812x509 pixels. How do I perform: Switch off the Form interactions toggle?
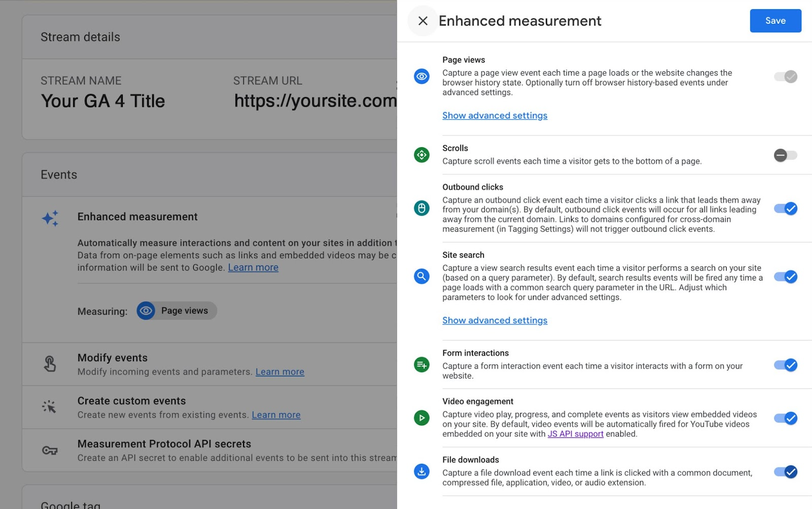pos(785,365)
